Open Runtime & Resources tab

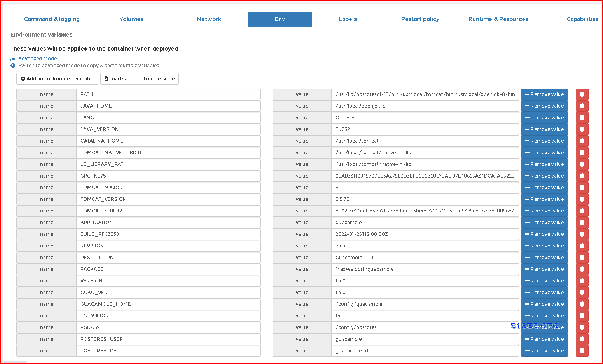[498, 19]
